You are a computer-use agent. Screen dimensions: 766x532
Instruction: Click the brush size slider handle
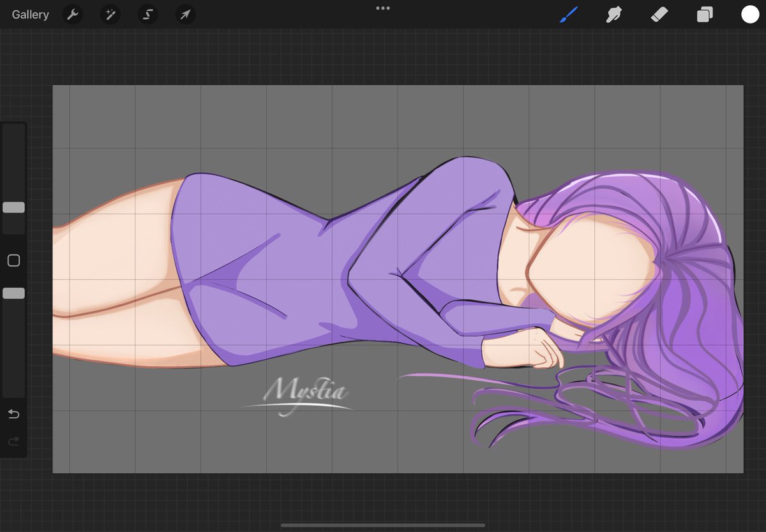[x=13, y=207]
